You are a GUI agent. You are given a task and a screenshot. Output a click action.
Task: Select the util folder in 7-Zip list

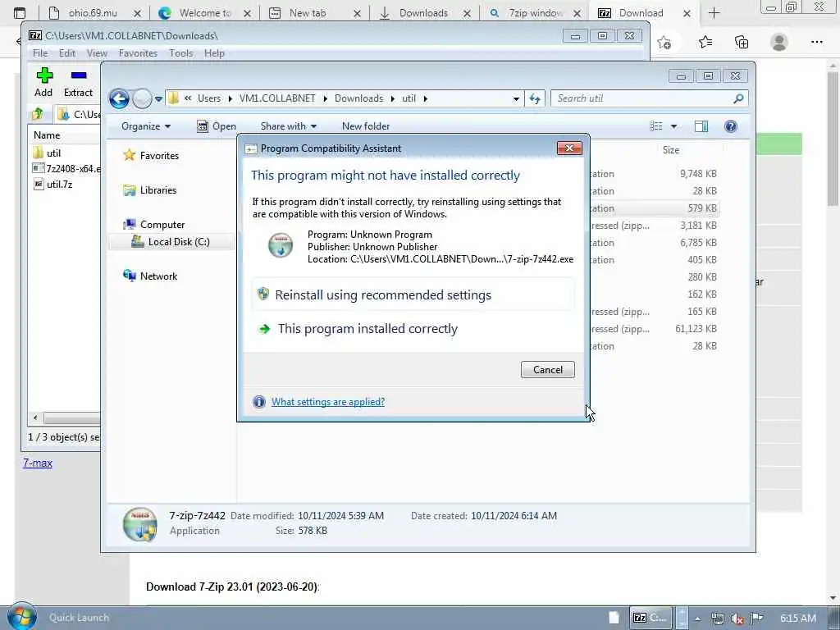(47, 153)
